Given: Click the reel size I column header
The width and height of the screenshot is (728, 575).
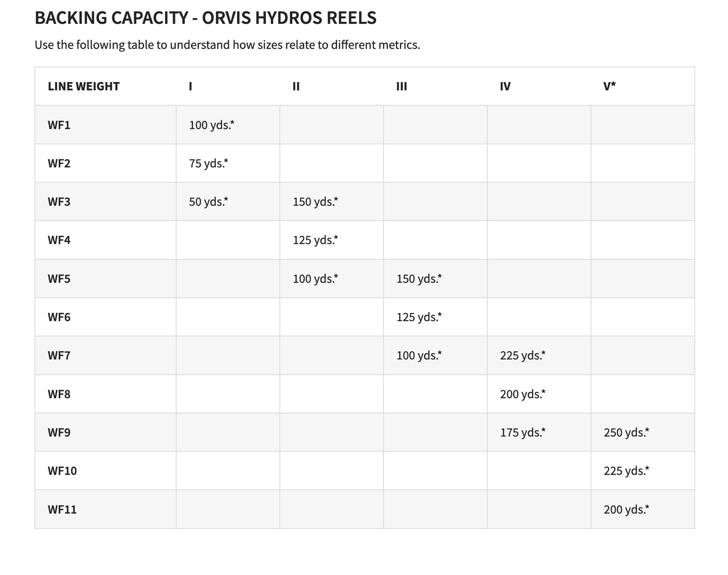Looking at the screenshot, I should [x=191, y=86].
